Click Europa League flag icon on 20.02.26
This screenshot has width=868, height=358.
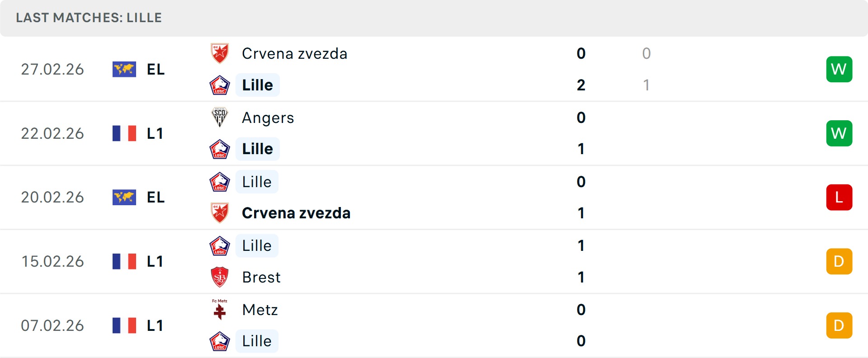point(124,197)
